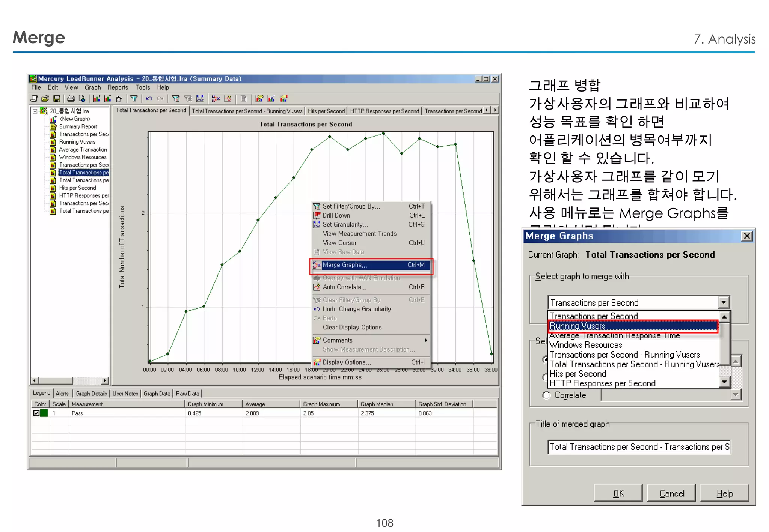The image size is (769, 532).
Task: Switch to the Hits per Second tab
Action: 326,111
